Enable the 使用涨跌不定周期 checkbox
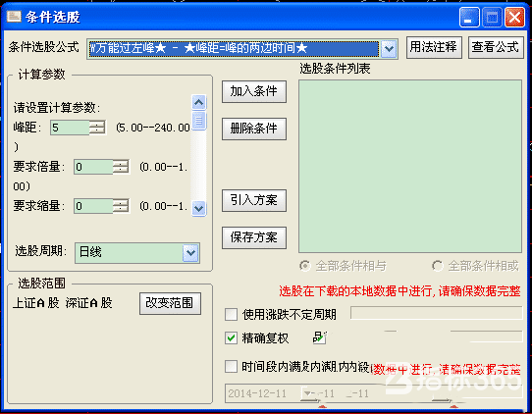 [231, 314]
